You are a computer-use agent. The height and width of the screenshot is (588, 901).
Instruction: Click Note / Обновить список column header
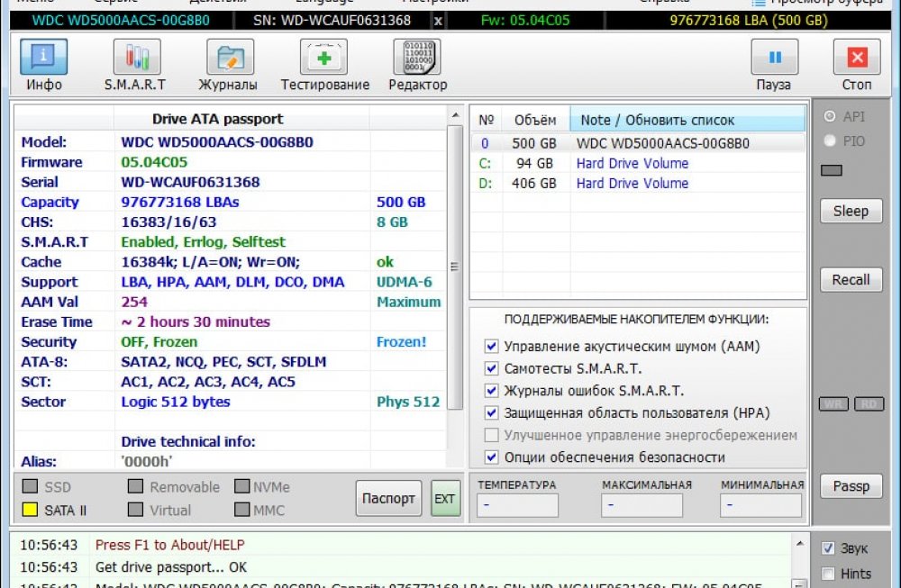[x=687, y=120]
